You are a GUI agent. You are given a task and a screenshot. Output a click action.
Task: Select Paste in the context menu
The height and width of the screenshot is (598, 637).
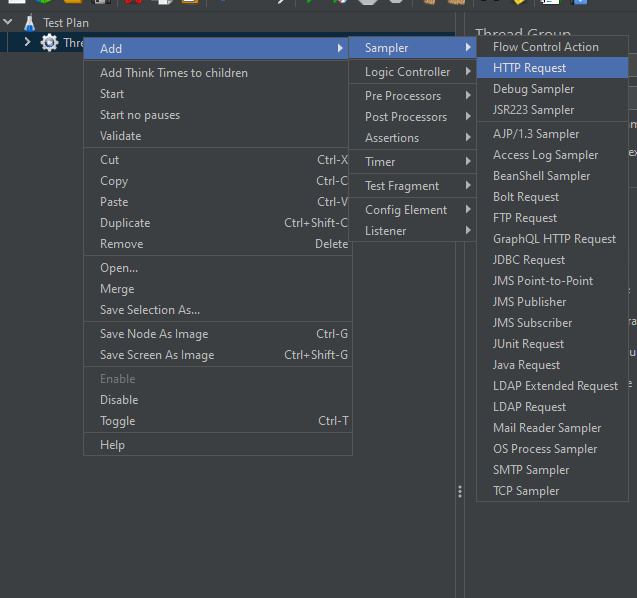pyautogui.click(x=216, y=202)
